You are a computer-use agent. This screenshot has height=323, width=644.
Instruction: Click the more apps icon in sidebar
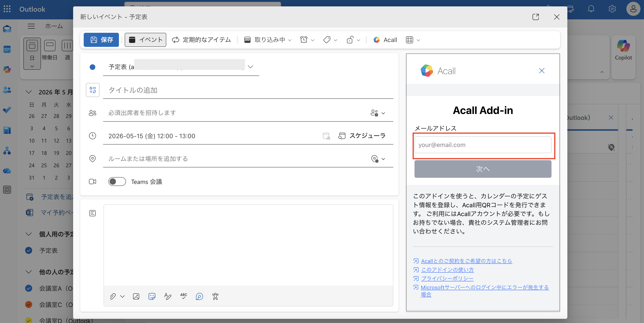7,190
